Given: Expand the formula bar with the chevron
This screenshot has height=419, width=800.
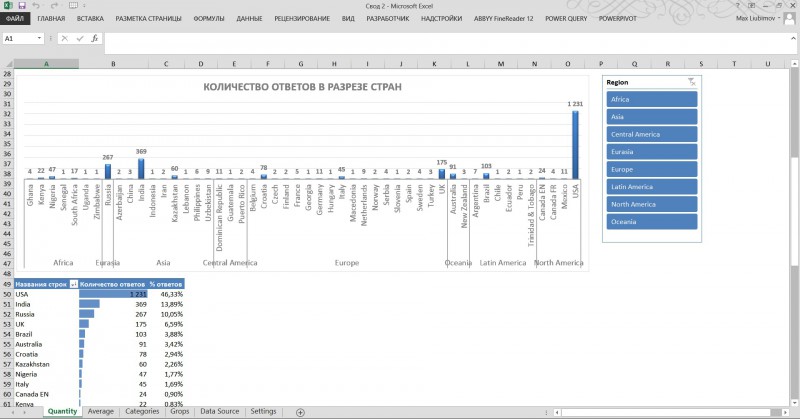Looking at the screenshot, I should (x=793, y=38).
